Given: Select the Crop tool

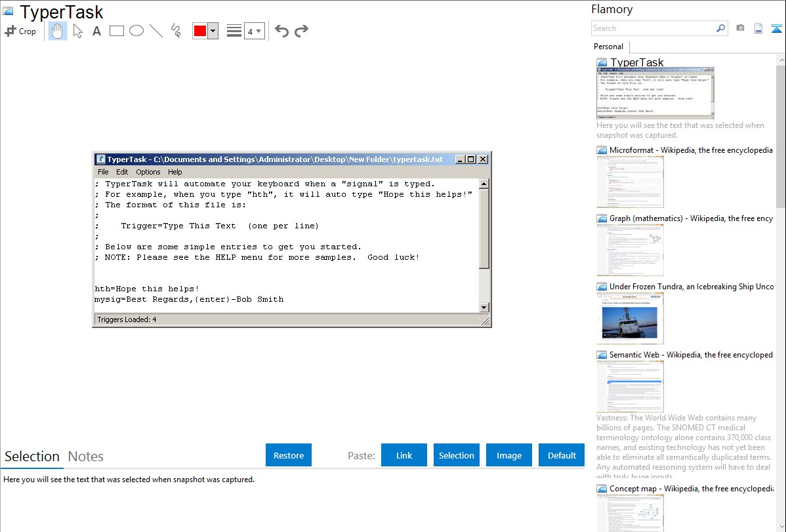Looking at the screenshot, I should point(20,31).
